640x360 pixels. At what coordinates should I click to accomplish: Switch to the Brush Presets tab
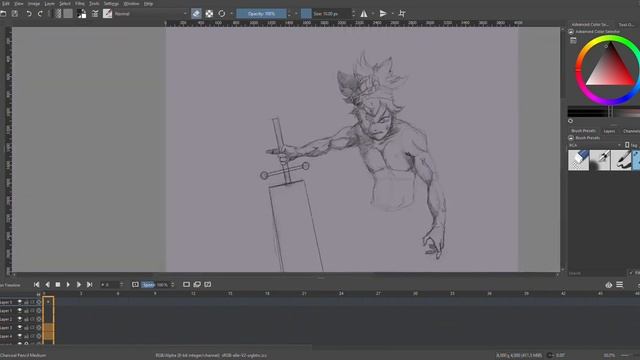(583, 131)
